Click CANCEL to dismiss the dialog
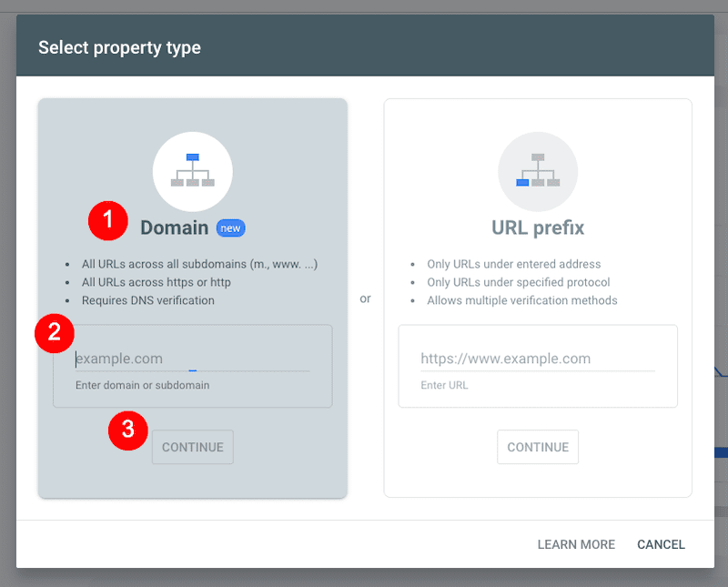The height and width of the screenshot is (587, 728). click(x=661, y=544)
